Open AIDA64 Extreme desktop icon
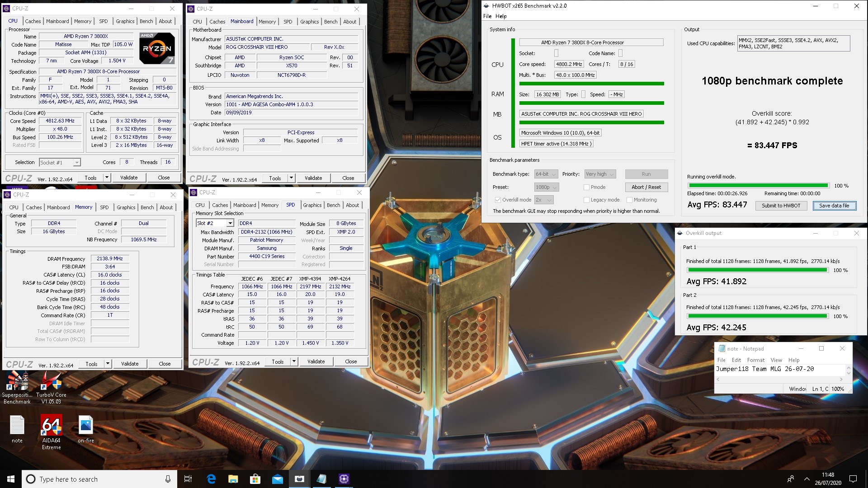This screenshot has height=488, width=868. (x=51, y=432)
